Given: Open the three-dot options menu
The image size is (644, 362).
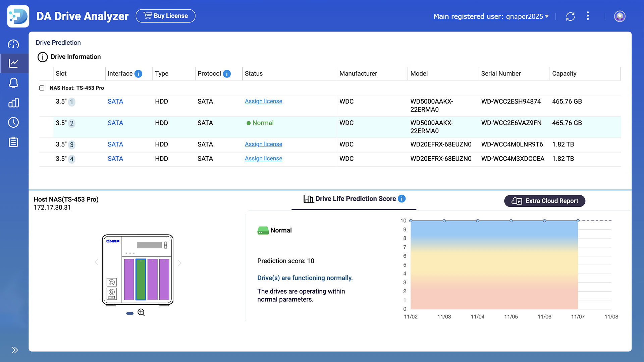Looking at the screenshot, I should coord(588,16).
